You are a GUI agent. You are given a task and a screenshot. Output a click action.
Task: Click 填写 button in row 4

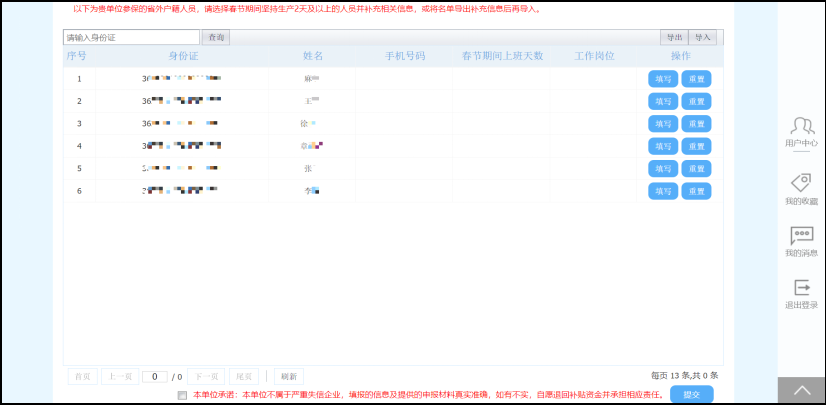662,146
